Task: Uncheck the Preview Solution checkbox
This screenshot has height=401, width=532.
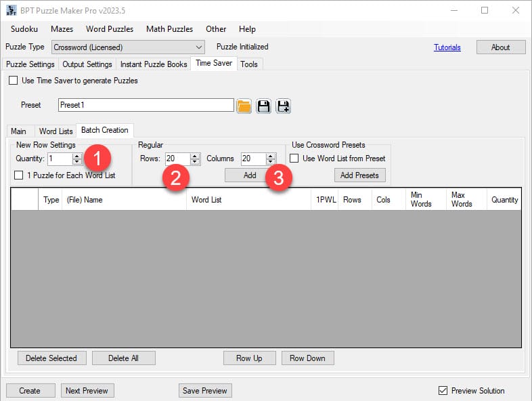Action: [443, 391]
